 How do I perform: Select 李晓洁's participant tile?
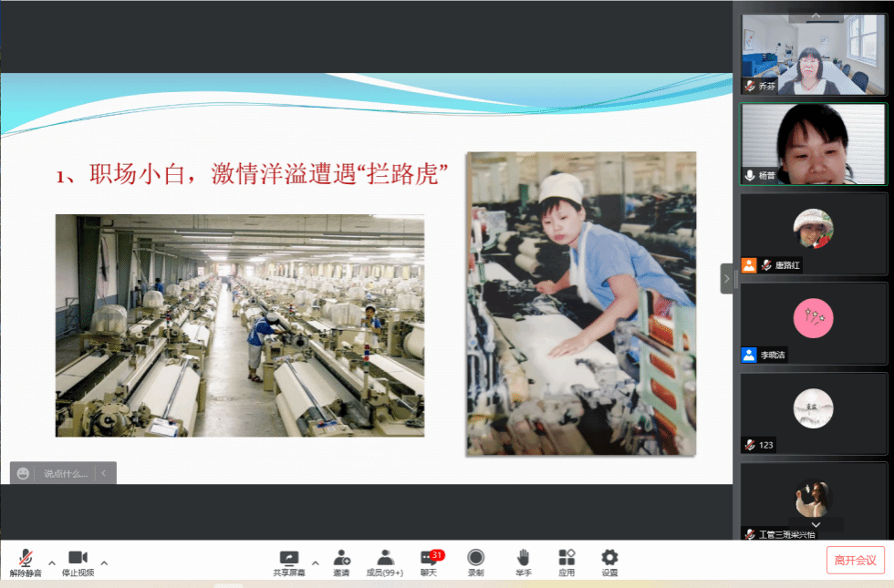(813, 324)
